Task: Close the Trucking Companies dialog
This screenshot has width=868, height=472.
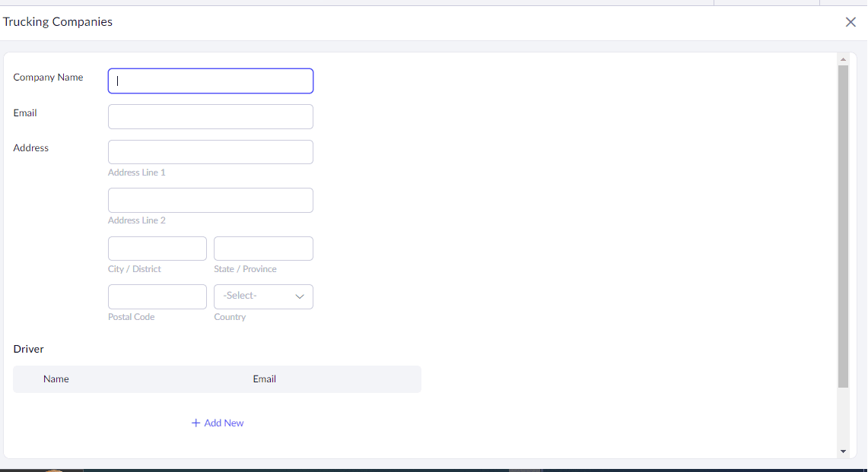Action: point(851,22)
